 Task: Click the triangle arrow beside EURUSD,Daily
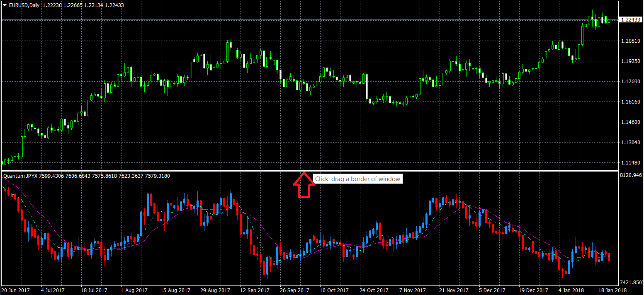click(5, 5)
